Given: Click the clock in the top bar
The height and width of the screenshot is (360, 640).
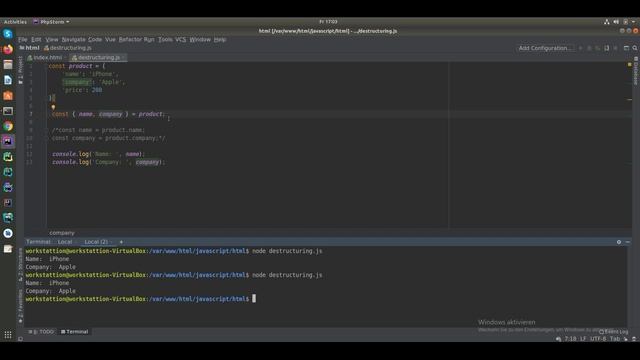Looking at the screenshot, I should point(328,22).
